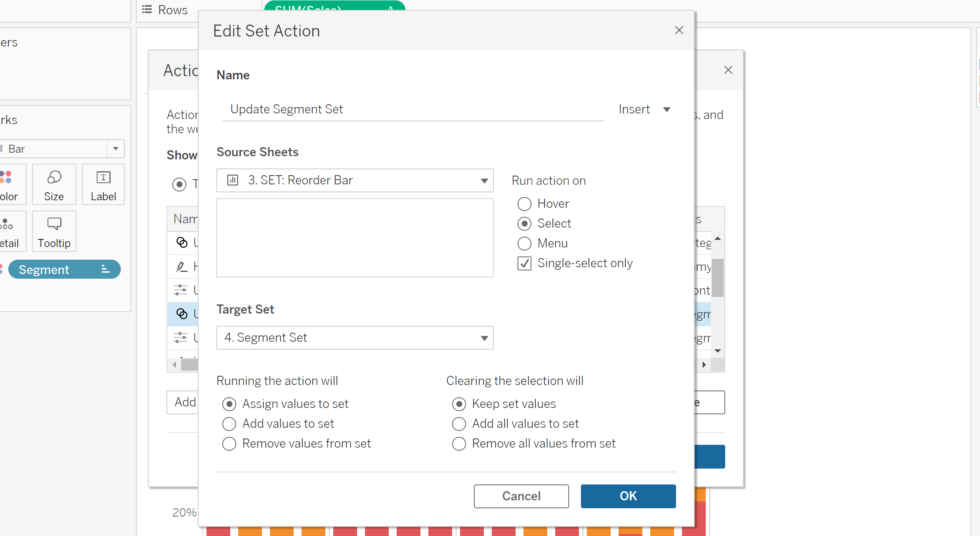Choose Add values to set

pyautogui.click(x=229, y=424)
